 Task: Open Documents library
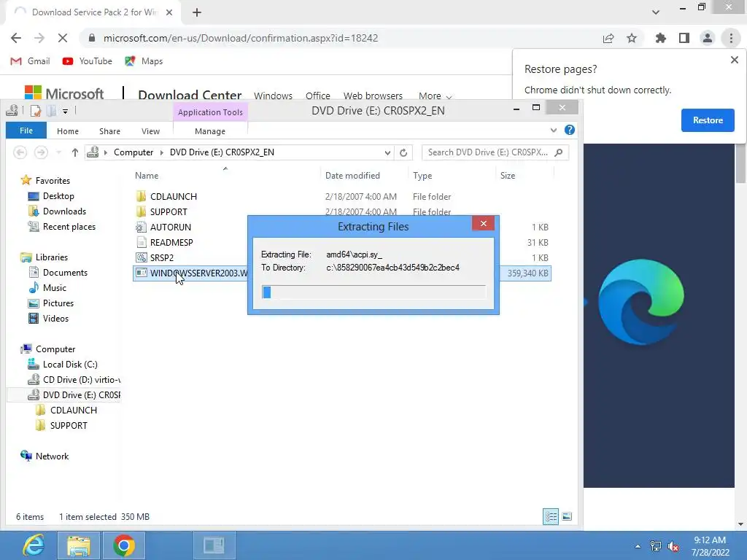(65, 273)
